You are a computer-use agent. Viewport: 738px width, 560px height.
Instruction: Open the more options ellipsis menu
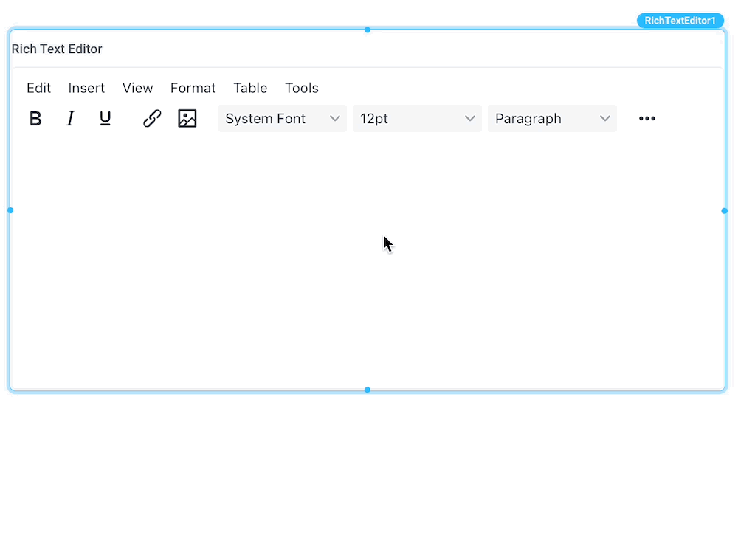tap(646, 118)
